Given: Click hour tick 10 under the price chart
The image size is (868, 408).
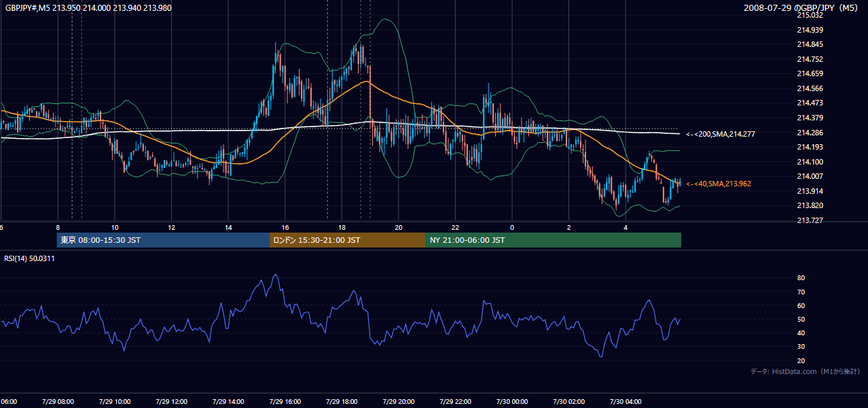Looking at the screenshot, I should pos(115,227).
